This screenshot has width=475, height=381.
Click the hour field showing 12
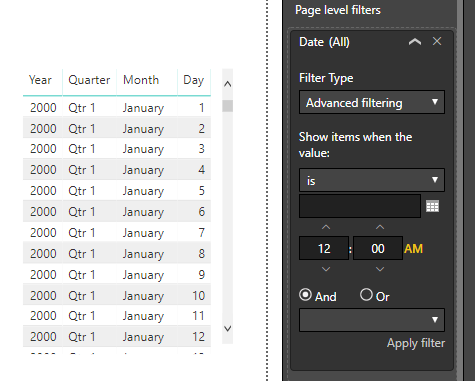click(324, 248)
